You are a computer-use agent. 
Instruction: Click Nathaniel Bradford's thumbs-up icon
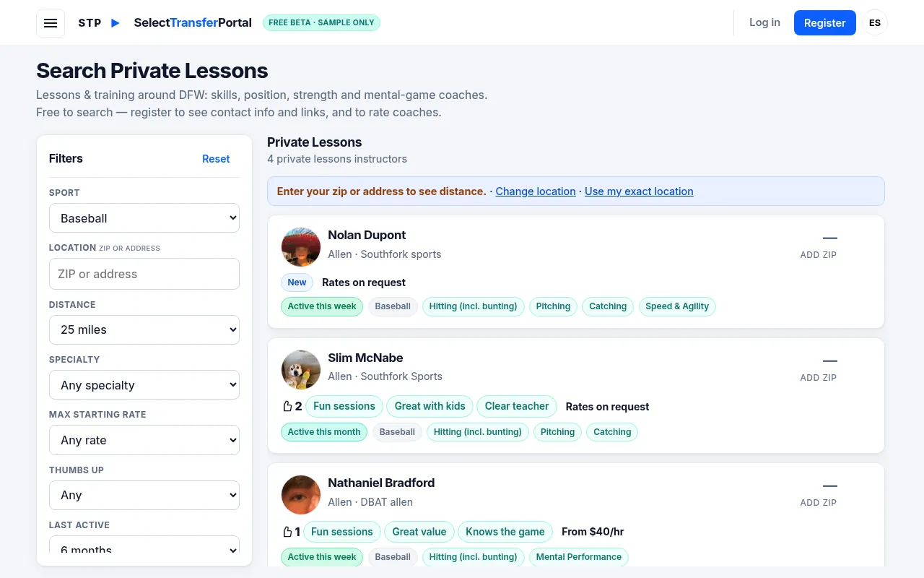coord(287,532)
